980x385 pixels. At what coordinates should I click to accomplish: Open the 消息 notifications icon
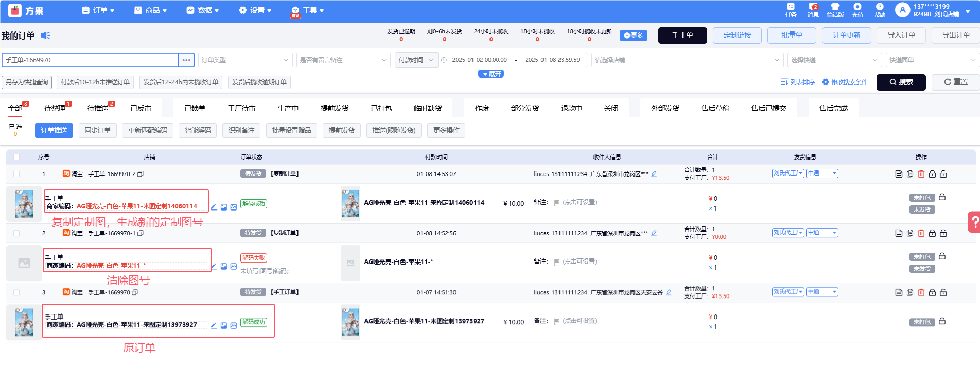[813, 10]
